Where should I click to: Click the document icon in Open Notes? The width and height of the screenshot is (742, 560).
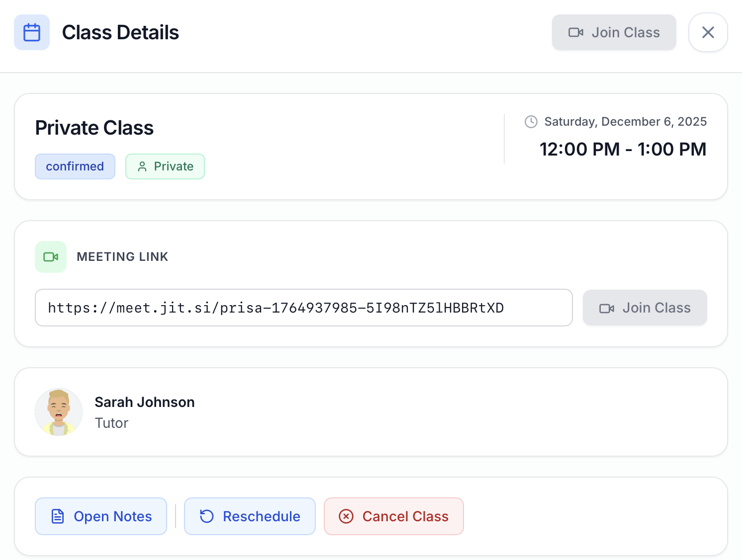58,516
